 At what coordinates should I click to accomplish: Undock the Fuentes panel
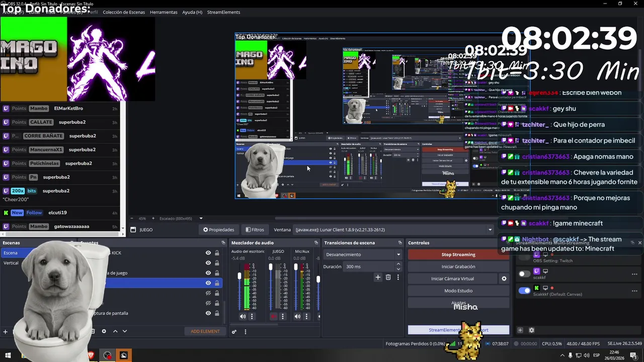point(223,243)
